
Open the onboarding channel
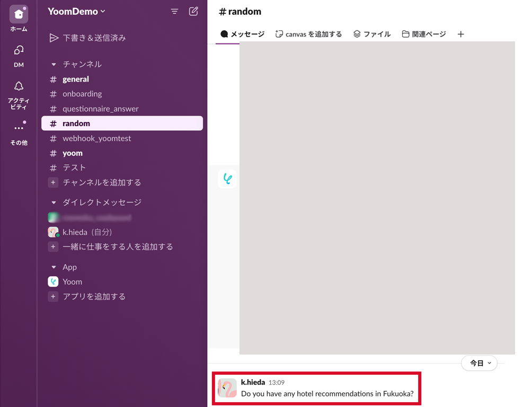(x=122, y=94)
